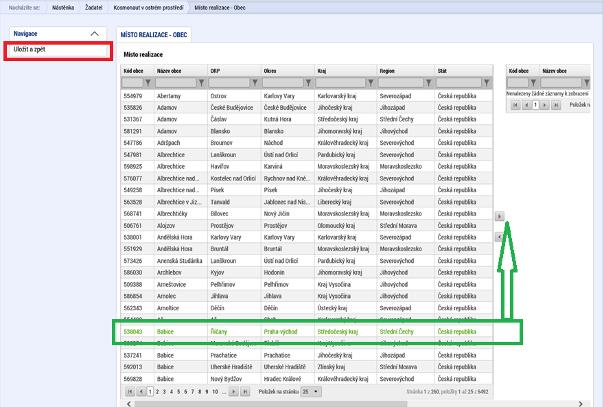Collapse the Navigace panel chevron
The height and width of the screenshot is (407, 604).
point(94,34)
